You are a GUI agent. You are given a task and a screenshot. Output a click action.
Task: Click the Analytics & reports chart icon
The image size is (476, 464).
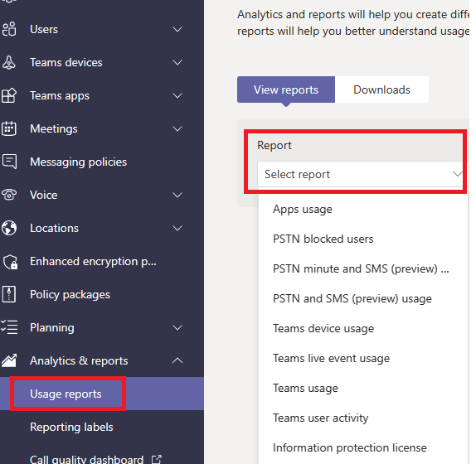[x=9, y=360]
